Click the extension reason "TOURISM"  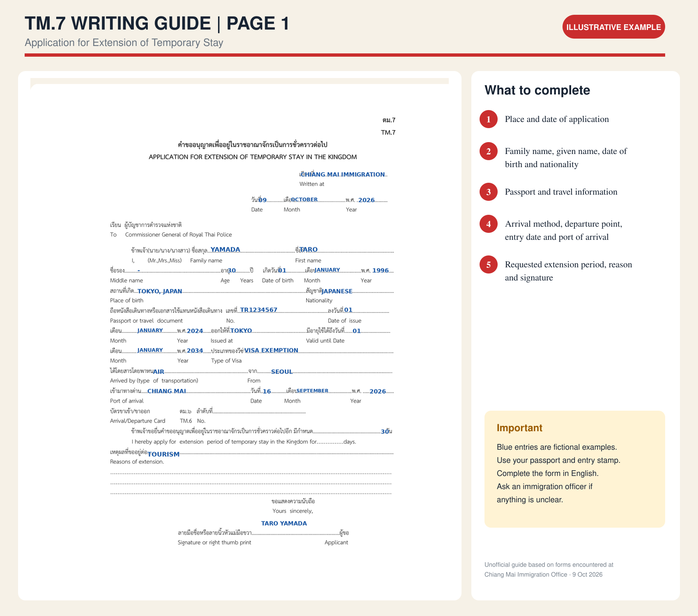pyautogui.click(x=163, y=454)
